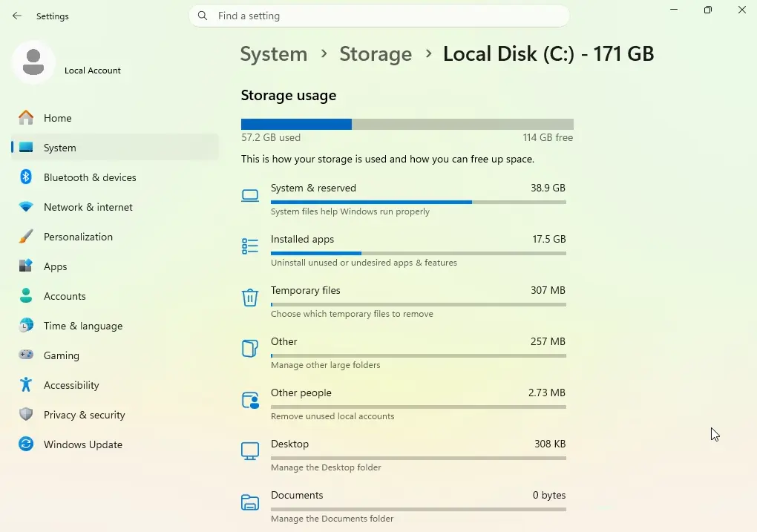Click the Documents folder icon
The image size is (757, 532).
[250, 502]
